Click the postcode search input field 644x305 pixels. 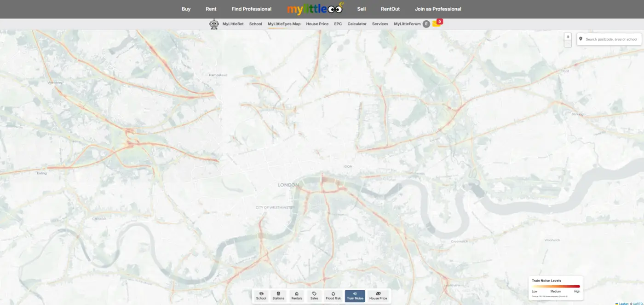tap(612, 39)
